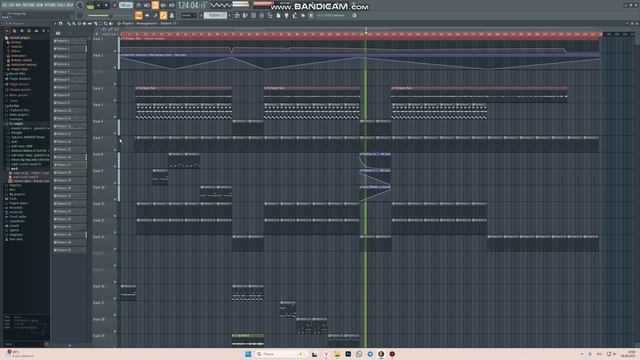This screenshot has width=640, height=360.
Task: Click the transport Stop button
Action: (x=106, y=5)
